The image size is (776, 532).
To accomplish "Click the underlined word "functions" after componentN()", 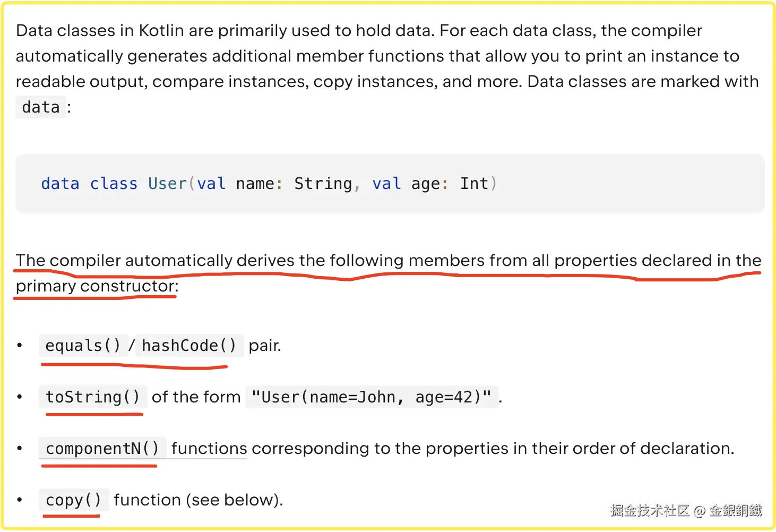I will coord(209,449).
